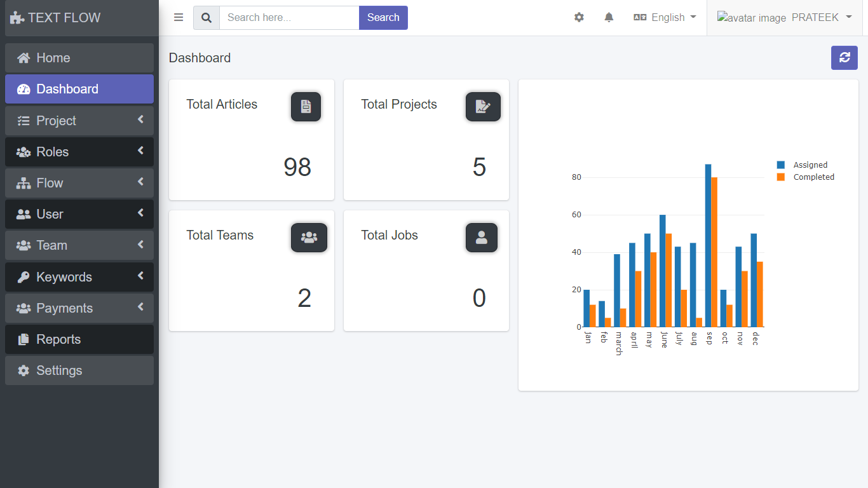This screenshot has height=488, width=868.
Task: Click the Total Jobs value 0
Action: (479, 298)
